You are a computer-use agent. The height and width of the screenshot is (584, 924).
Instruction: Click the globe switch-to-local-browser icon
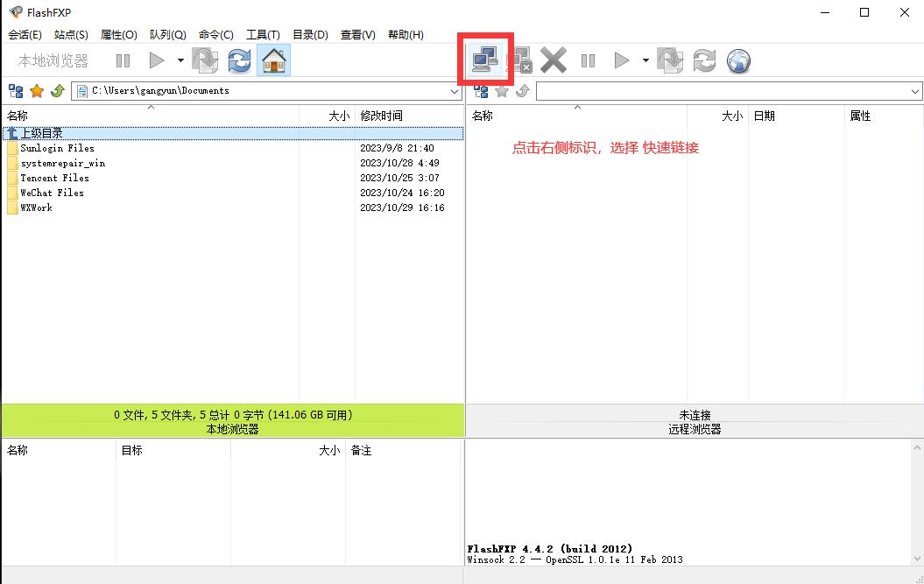tap(738, 60)
